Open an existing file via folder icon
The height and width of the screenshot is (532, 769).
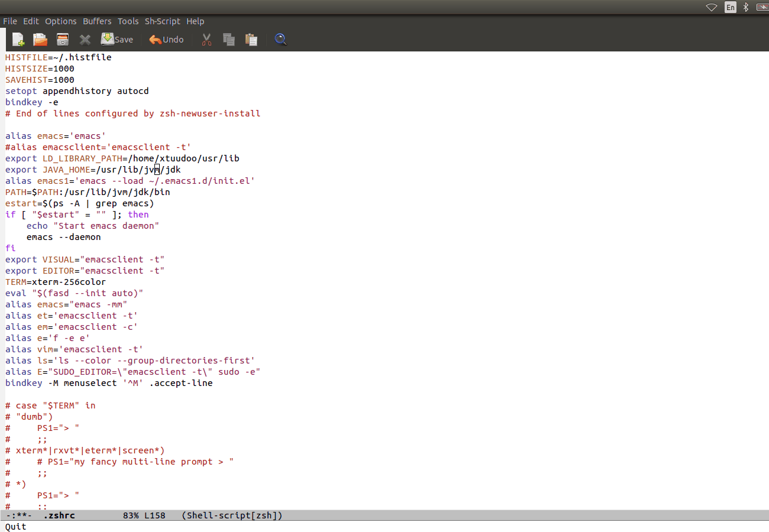[x=40, y=40]
